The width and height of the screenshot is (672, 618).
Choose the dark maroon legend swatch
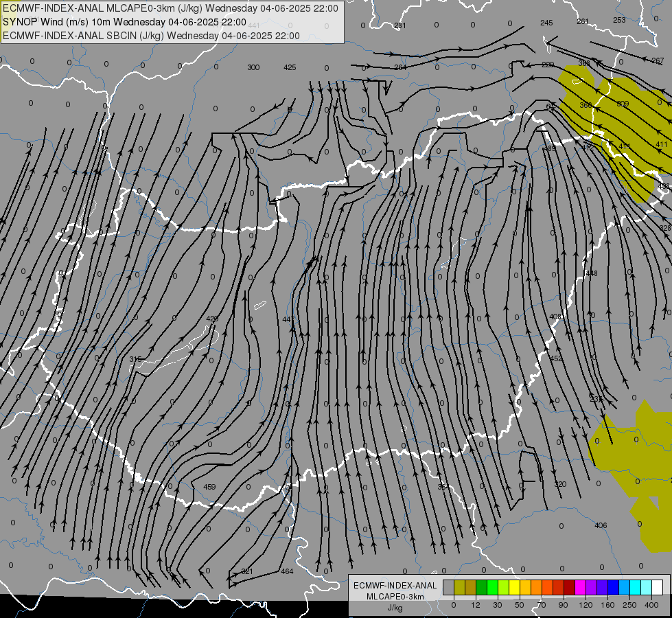point(570,588)
